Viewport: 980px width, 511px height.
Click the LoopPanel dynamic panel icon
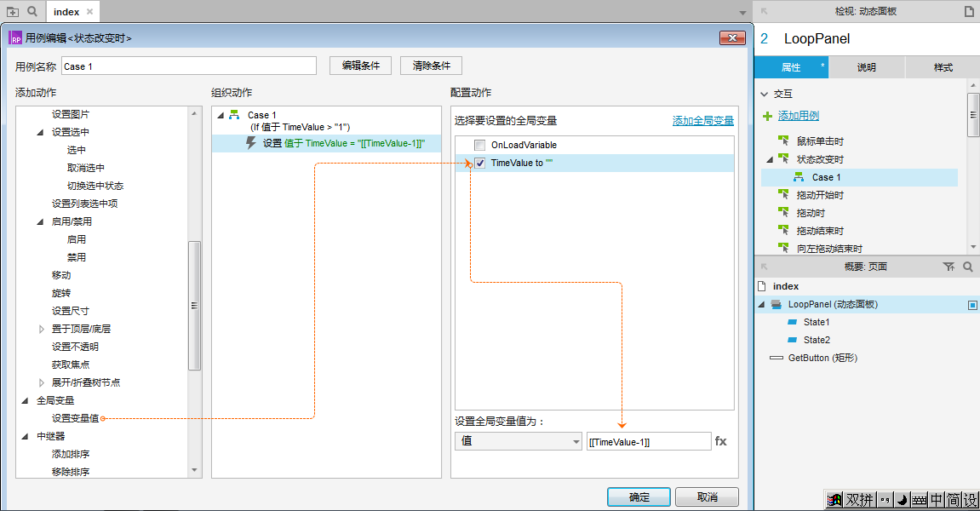click(777, 304)
